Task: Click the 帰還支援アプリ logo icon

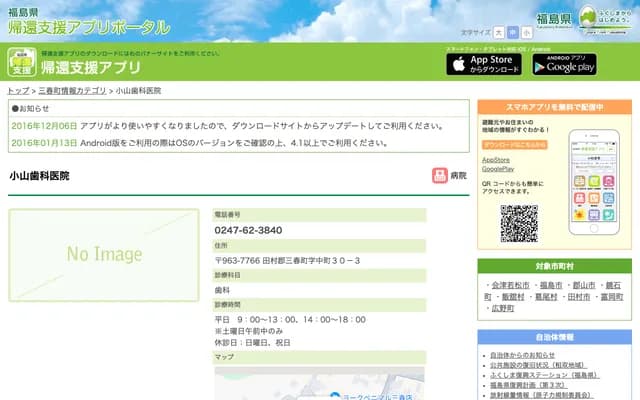Action: tap(23, 62)
